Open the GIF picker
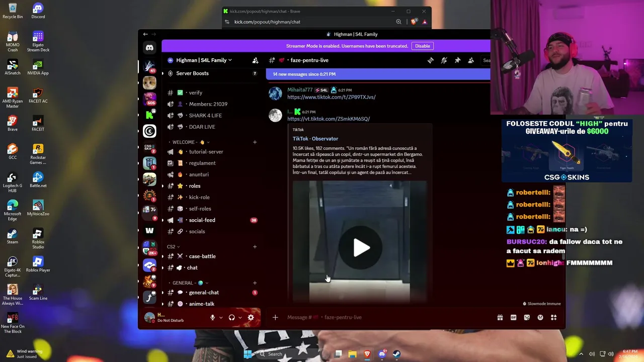 pyautogui.click(x=513, y=317)
